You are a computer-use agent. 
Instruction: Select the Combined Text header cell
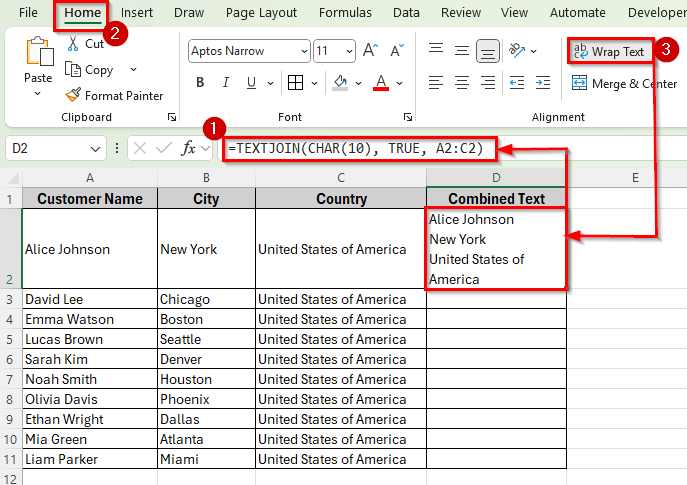496,198
